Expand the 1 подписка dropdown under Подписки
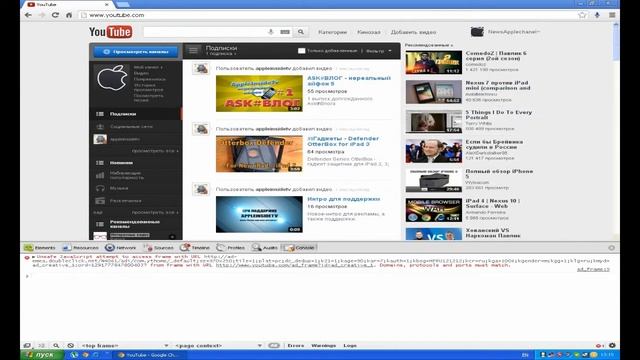Screen dimensions: 640x360 click(x=221, y=54)
